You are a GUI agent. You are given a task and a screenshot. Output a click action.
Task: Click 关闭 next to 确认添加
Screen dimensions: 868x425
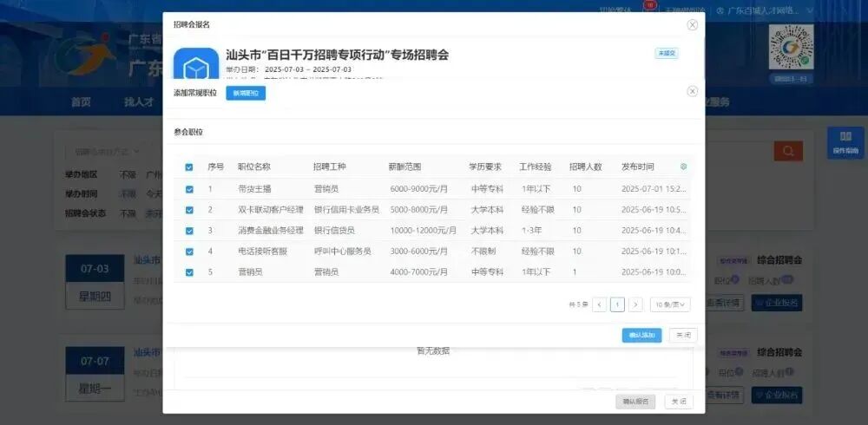click(x=684, y=336)
